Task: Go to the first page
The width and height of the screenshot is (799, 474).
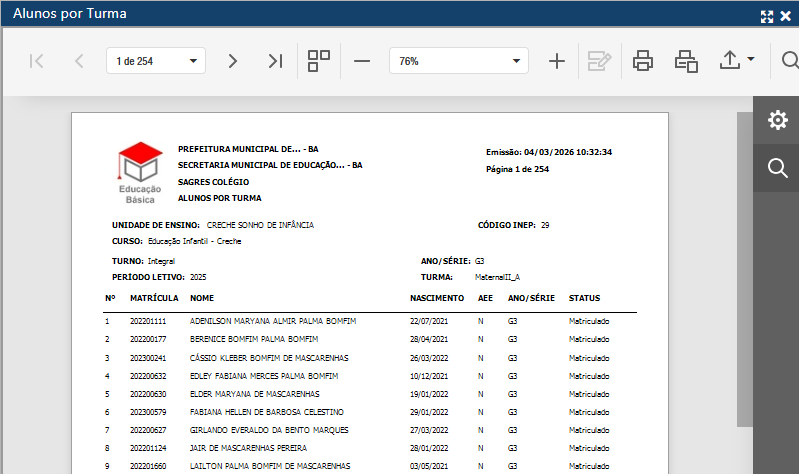Action: click(37, 61)
